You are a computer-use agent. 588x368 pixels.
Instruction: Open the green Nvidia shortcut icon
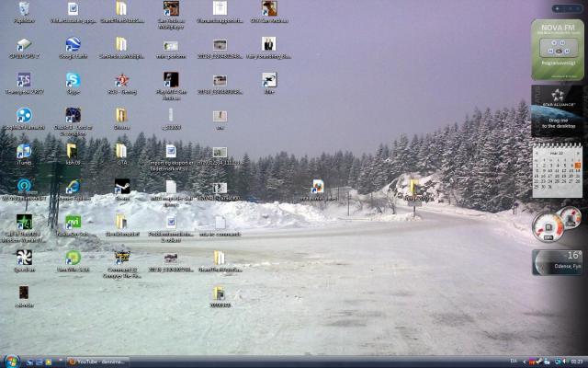[x=73, y=222]
